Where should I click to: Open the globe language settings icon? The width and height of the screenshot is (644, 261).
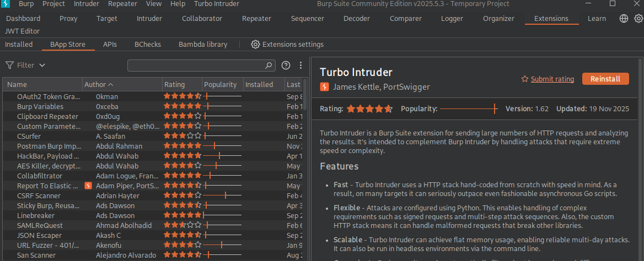(624, 19)
